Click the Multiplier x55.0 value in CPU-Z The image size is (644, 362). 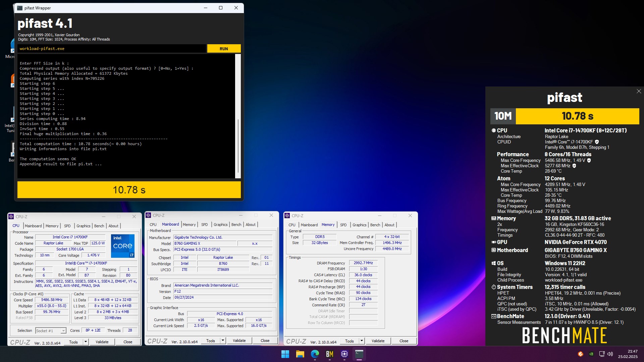pyautogui.click(x=52, y=306)
